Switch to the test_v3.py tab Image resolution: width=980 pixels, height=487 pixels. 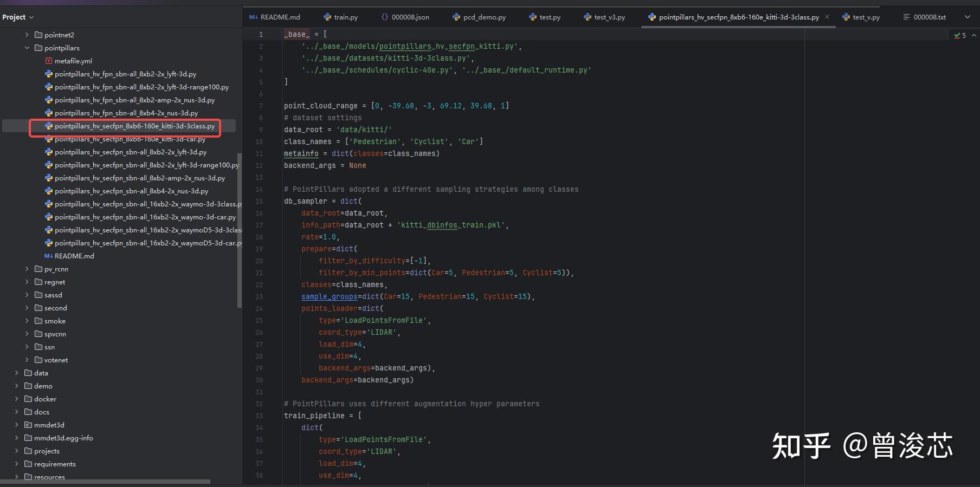[x=609, y=17]
